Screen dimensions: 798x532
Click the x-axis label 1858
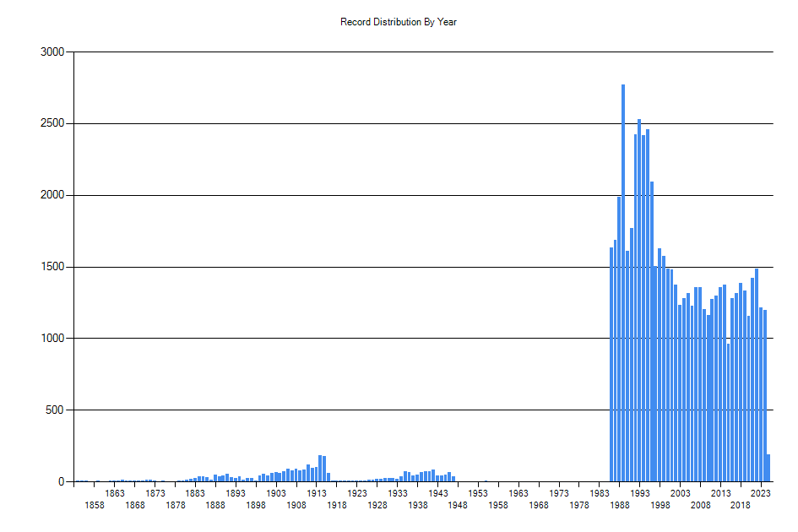[95, 505]
